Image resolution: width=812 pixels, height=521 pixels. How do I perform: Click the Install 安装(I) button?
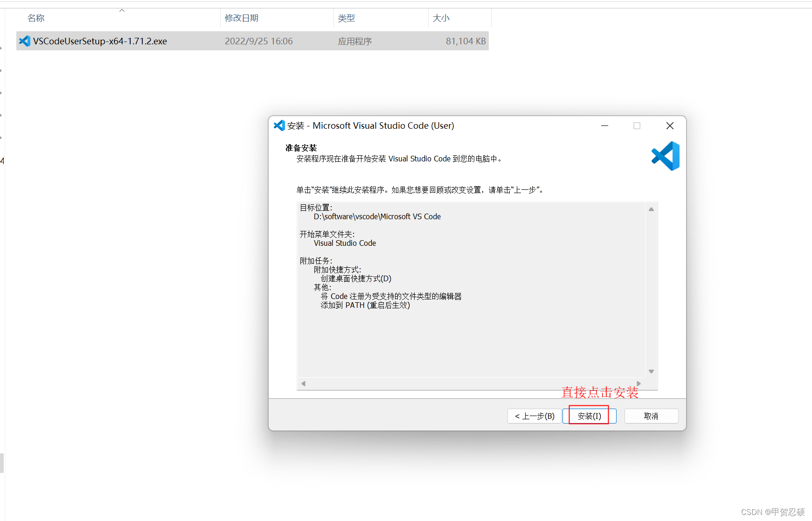pyautogui.click(x=589, y=416)
